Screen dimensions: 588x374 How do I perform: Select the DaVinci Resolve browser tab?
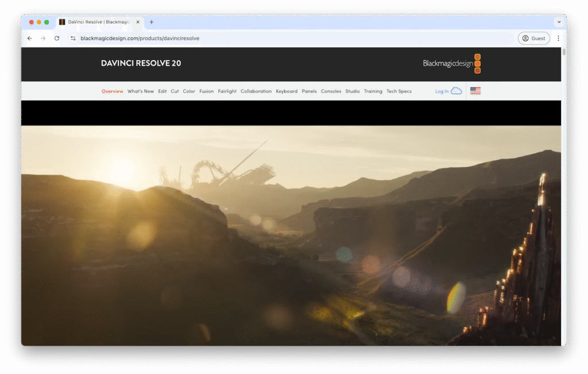[x=99, y=22]
